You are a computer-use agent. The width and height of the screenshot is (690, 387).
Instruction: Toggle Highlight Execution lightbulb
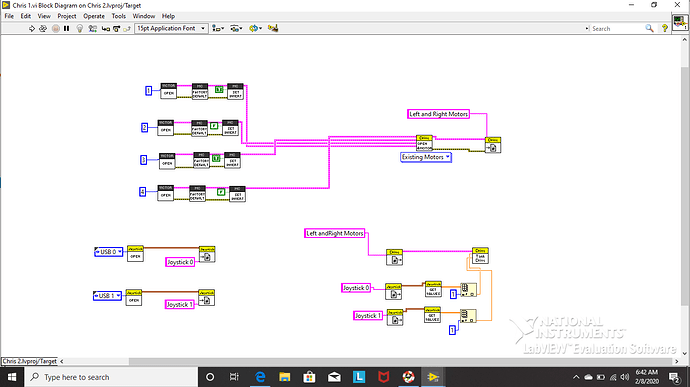(80, 28)
